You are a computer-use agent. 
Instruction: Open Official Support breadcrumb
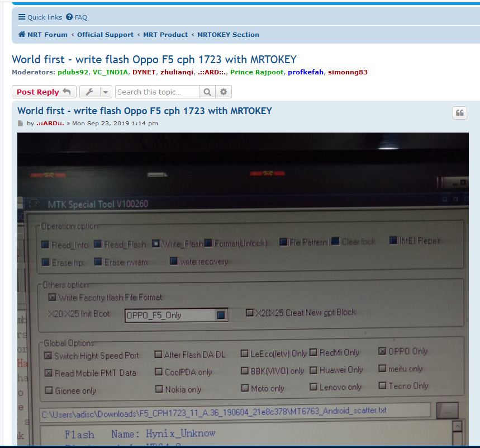tap(105, 35)
